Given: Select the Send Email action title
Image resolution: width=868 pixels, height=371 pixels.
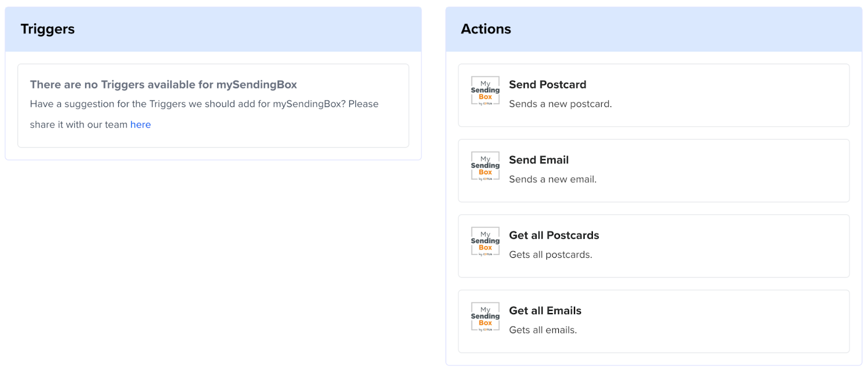Looking at the screenshot, I should [x=539, y=160].
